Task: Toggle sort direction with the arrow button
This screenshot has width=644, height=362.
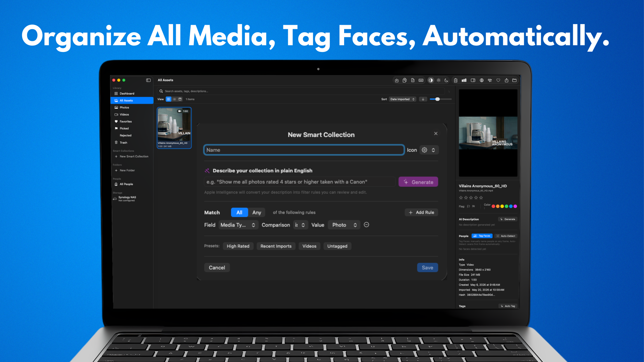Action: 423,99
